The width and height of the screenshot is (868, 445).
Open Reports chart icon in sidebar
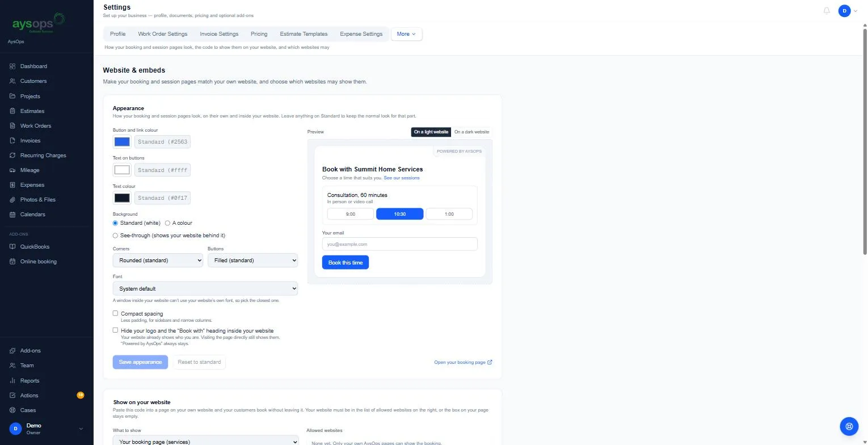click(12, 381)
